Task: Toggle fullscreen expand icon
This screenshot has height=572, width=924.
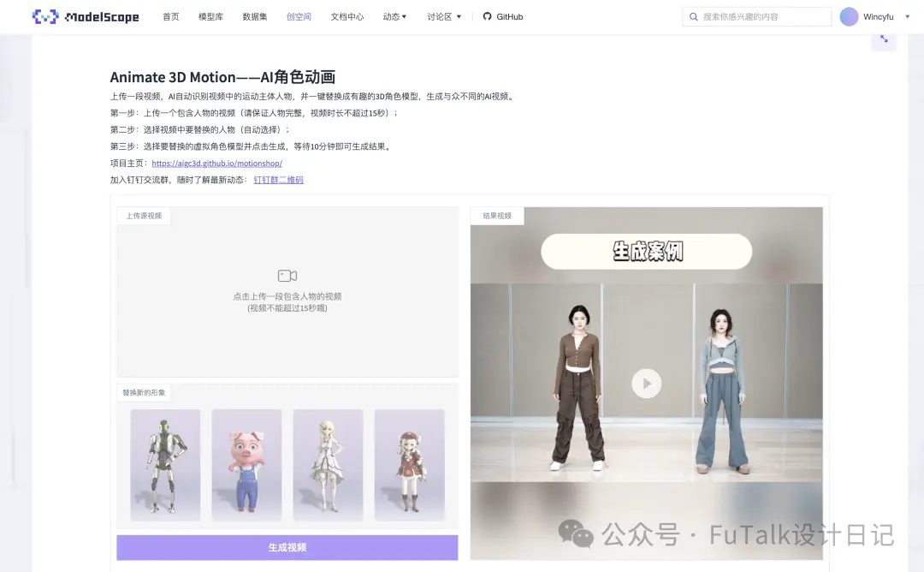Action: coord(884,39)
